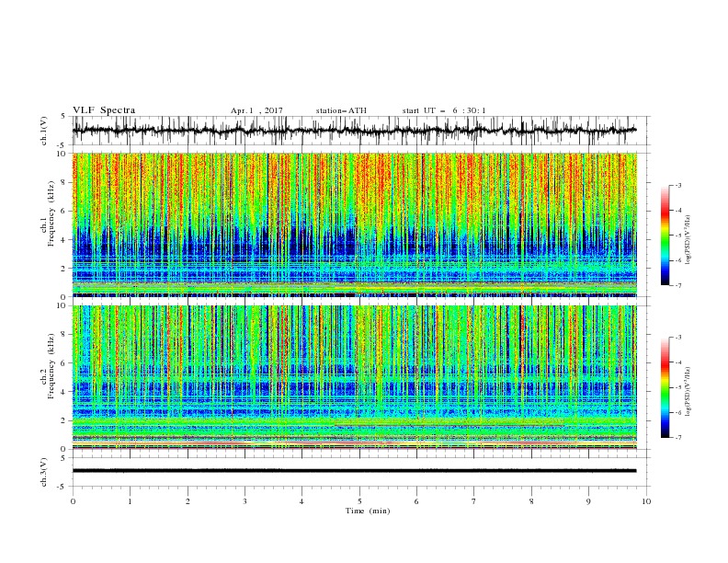The image size is (728, 563).
Task: Click the "ch.1(V)" axis label
Action: [x=44, y=131]
